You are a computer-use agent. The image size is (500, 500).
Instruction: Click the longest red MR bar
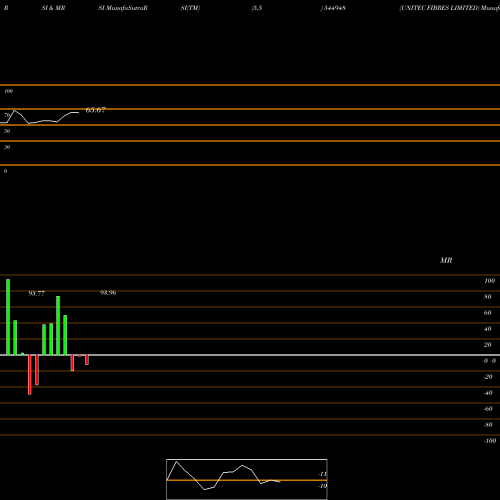pyautogui.click(x=30, y=375)
